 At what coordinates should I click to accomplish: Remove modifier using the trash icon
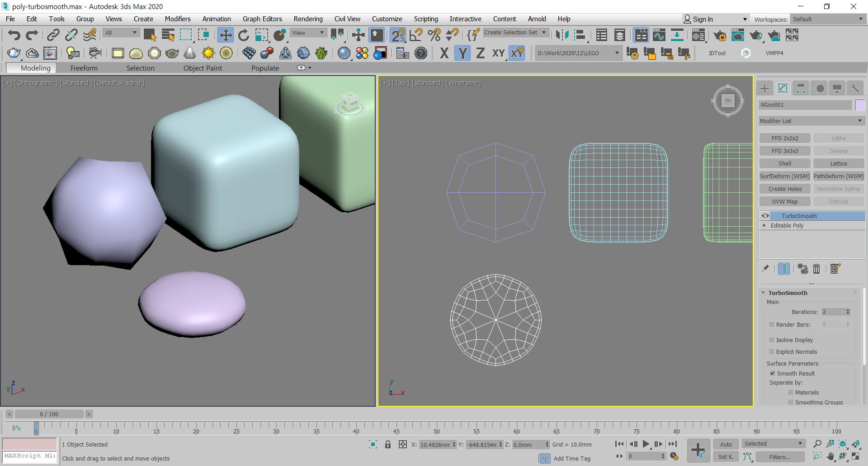point(816,269)
